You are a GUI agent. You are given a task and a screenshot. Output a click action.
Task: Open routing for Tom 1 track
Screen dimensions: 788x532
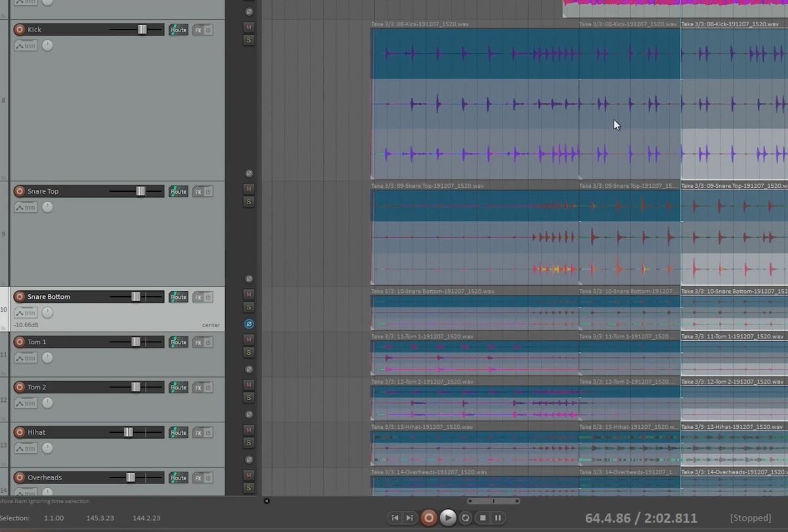click(x=178, y=342)
